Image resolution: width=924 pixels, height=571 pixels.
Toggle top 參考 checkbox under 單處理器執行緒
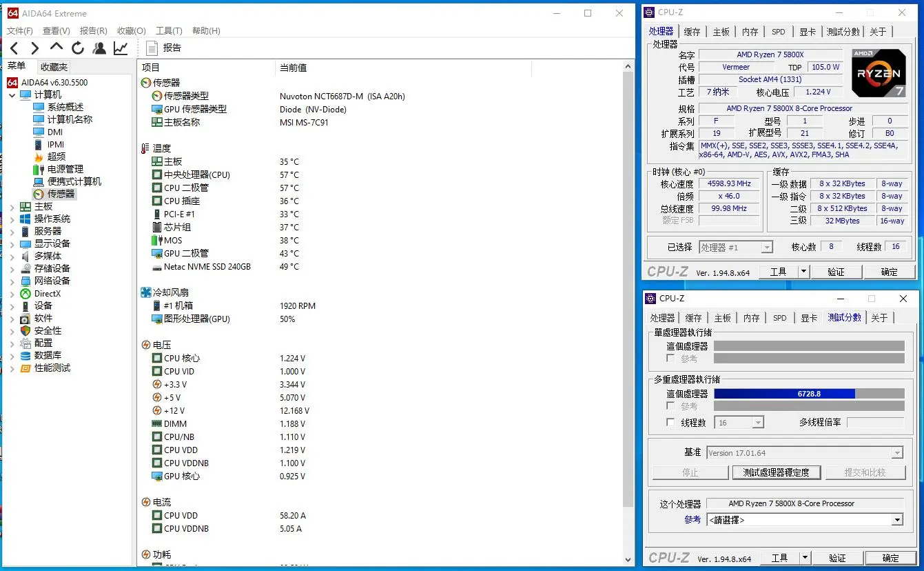[670, 359]
